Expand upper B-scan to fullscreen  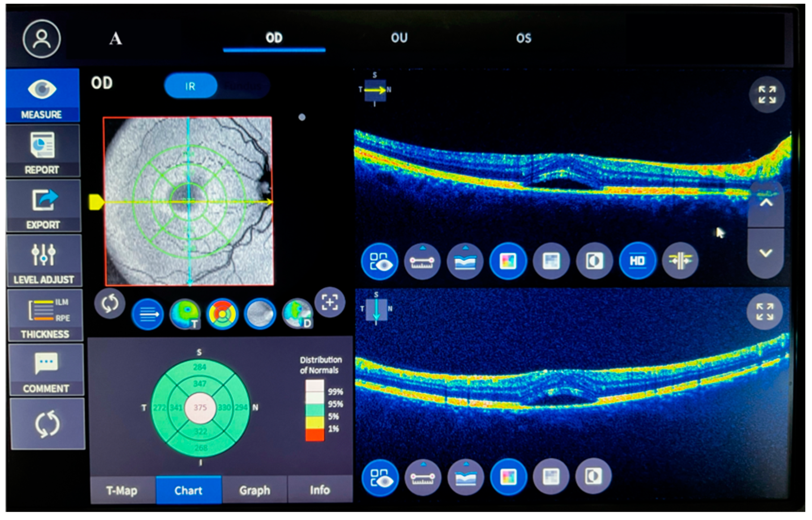[x=766, y=95]
